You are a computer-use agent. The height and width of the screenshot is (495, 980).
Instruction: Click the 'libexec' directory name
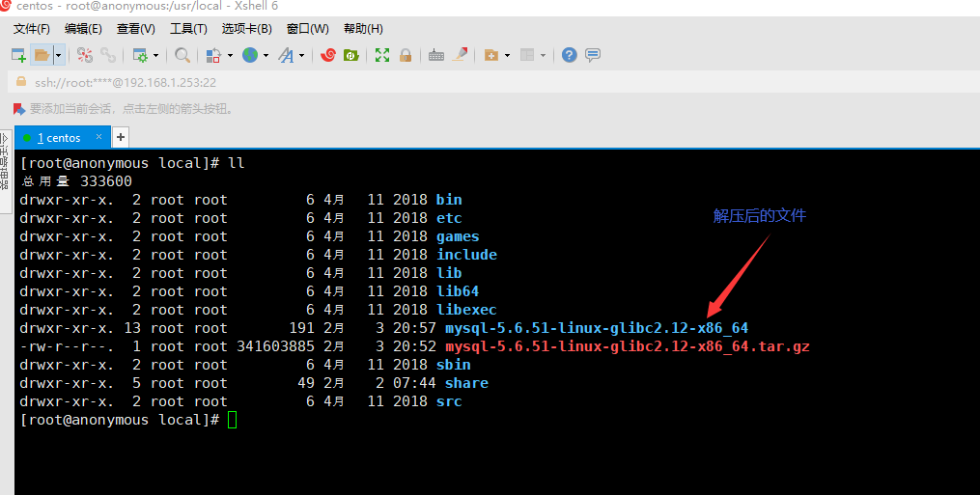(467, 310)
